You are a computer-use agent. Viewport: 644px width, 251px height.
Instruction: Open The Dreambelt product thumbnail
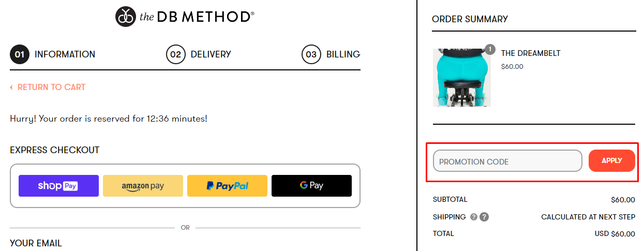(x=462, y=78)
